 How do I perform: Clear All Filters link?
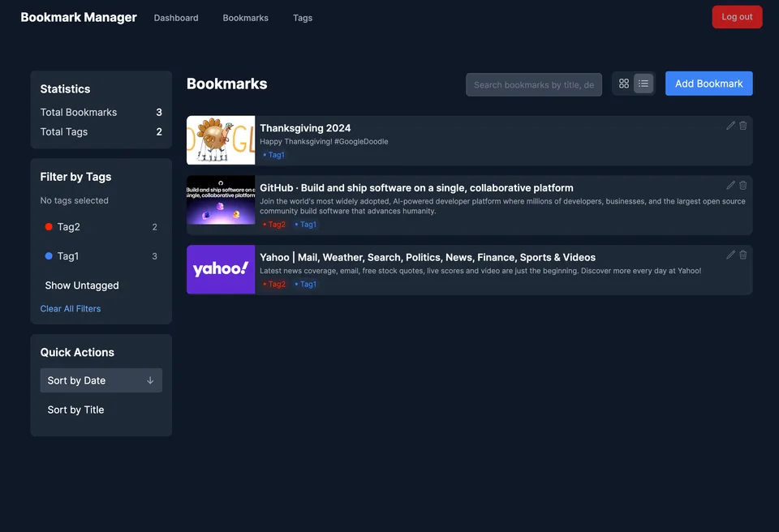(x=71, y=308)
